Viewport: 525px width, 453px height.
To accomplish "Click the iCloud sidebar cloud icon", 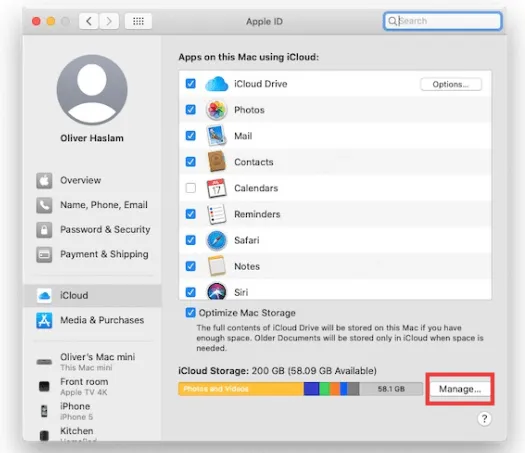I will click(x=44, y=296).
